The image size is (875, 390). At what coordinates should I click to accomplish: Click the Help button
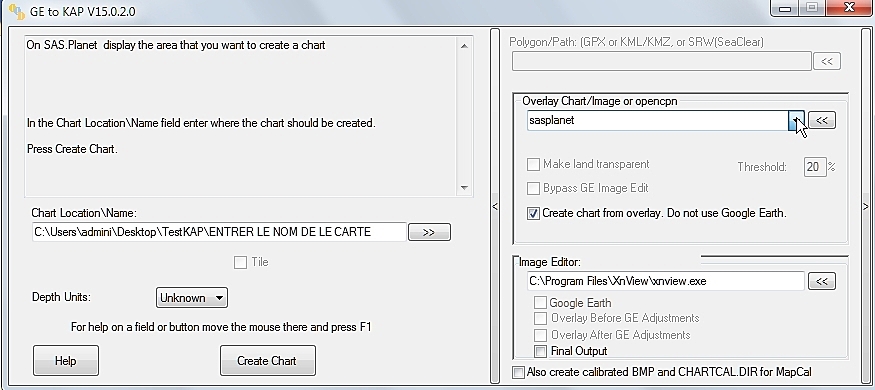click(66, 361)
